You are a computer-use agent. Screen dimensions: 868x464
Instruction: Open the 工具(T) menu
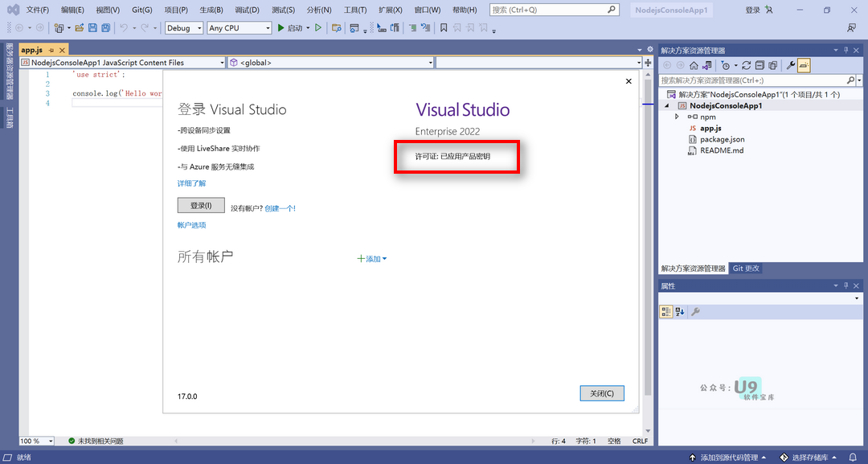355,10
